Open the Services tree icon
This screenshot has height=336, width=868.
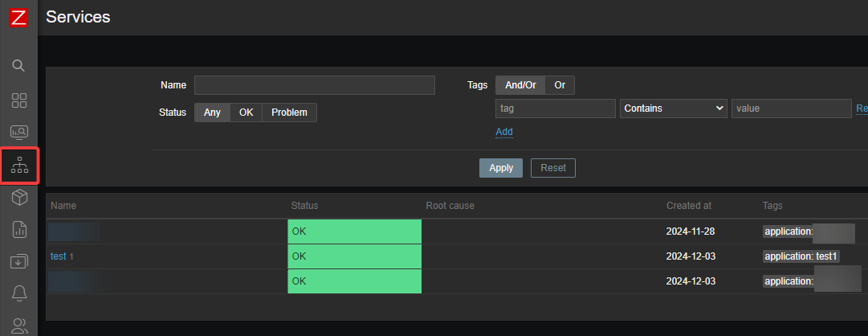19,166
